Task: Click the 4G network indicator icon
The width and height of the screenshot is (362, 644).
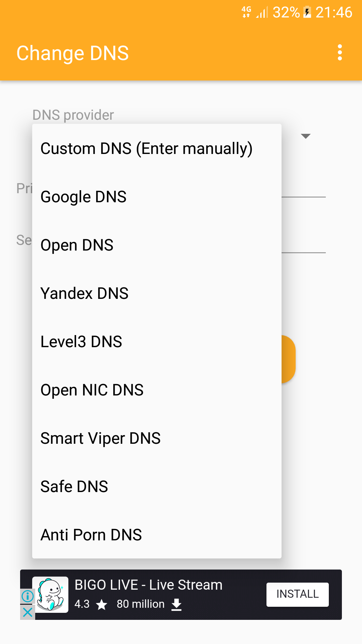Action: 246,12
